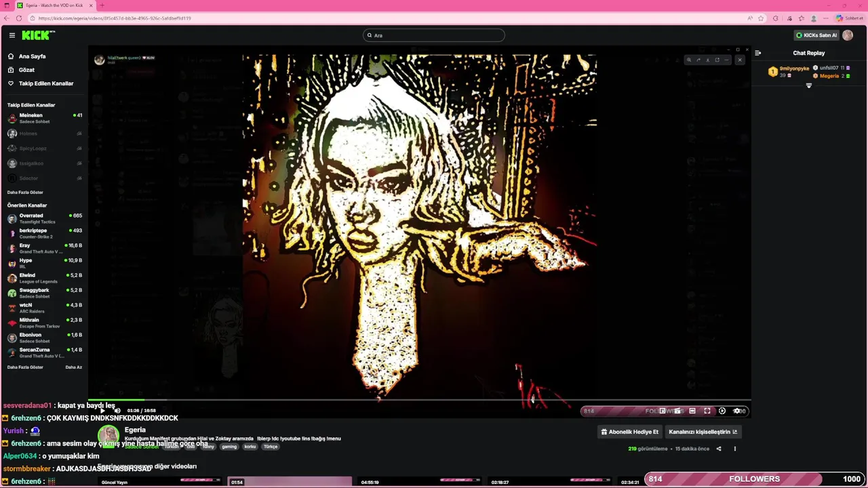Toggle fullscreen on the video player
This screenshot has width=868, height=488.
(707, 411)
